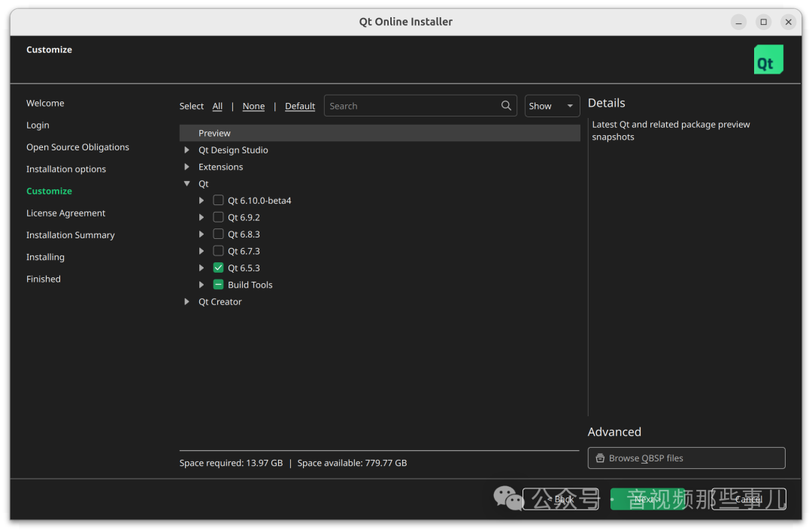Click the Space available: 779.77 GB text
Screen dimensions: 812x532
click(352, 463)
